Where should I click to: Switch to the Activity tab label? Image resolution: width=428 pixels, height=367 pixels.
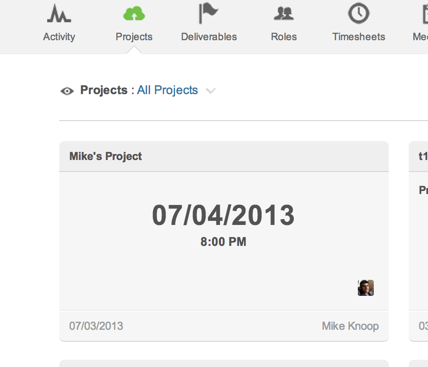(x=59, y=37)
